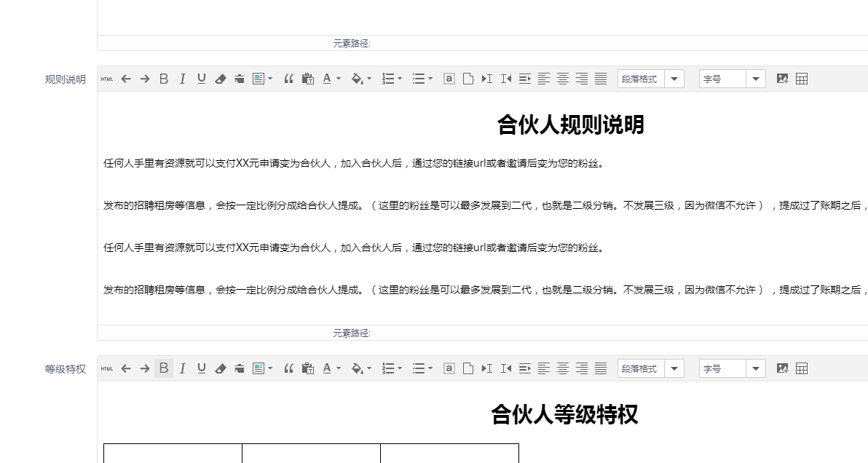Toggle underline in the 规则说明 toolbar

[x=202, y=79]
